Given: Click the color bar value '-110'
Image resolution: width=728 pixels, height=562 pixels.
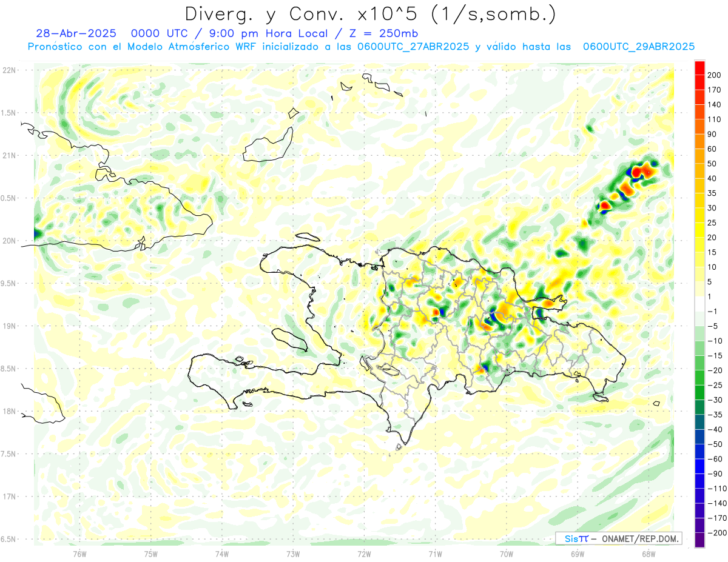Looking at the screenshot, I should coord(716,489).
